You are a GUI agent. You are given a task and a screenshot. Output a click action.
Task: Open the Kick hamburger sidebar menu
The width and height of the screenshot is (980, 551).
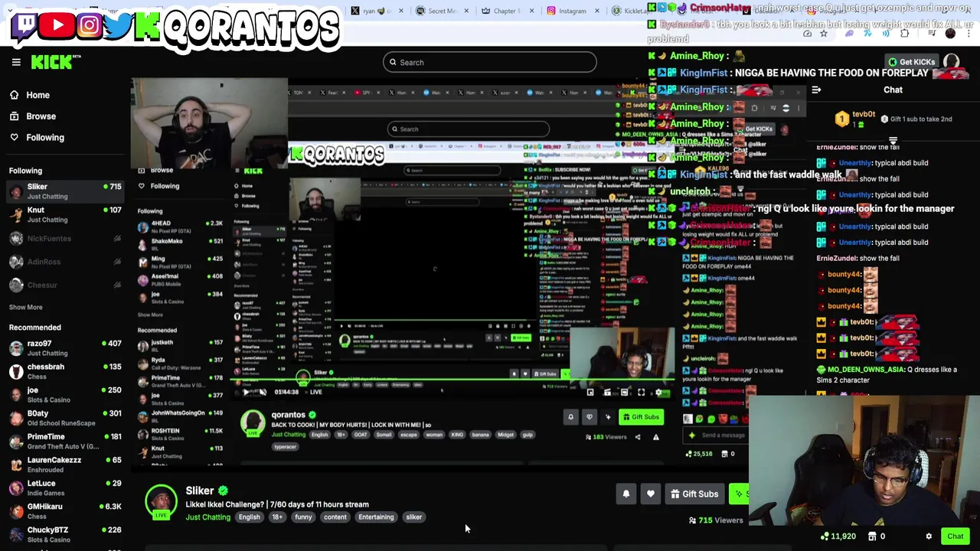click(16, 62)
